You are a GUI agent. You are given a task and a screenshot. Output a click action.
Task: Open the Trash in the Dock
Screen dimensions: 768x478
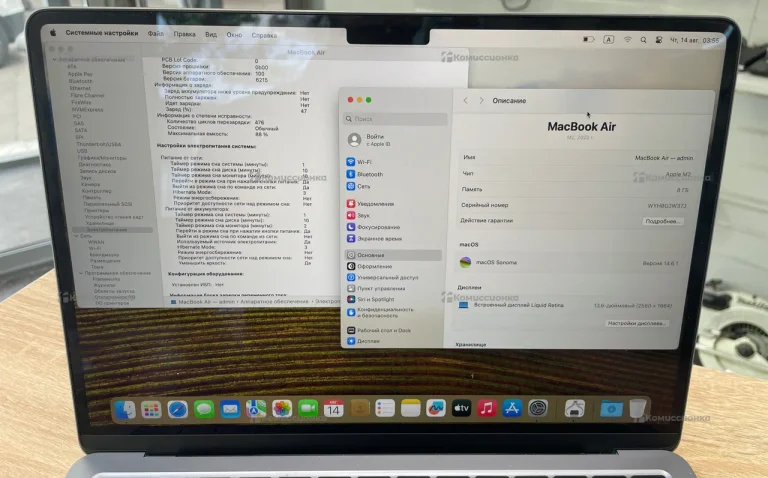pyautogui.click(x=637, y=408)
